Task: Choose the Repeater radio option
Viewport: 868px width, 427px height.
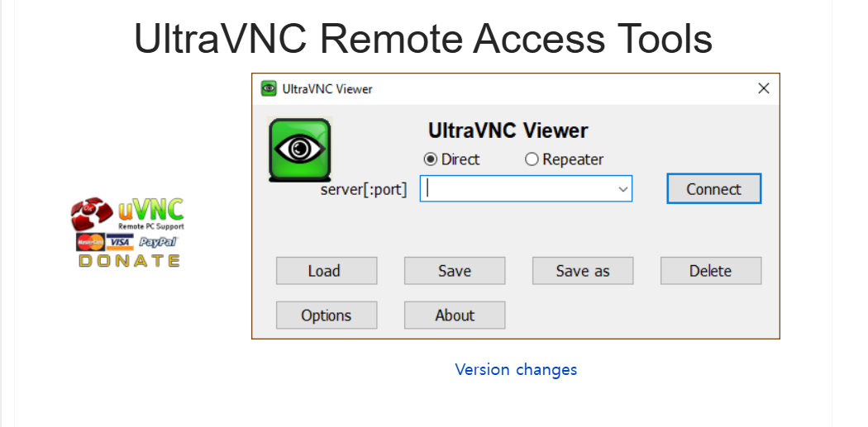Action: tap(532, 159)
